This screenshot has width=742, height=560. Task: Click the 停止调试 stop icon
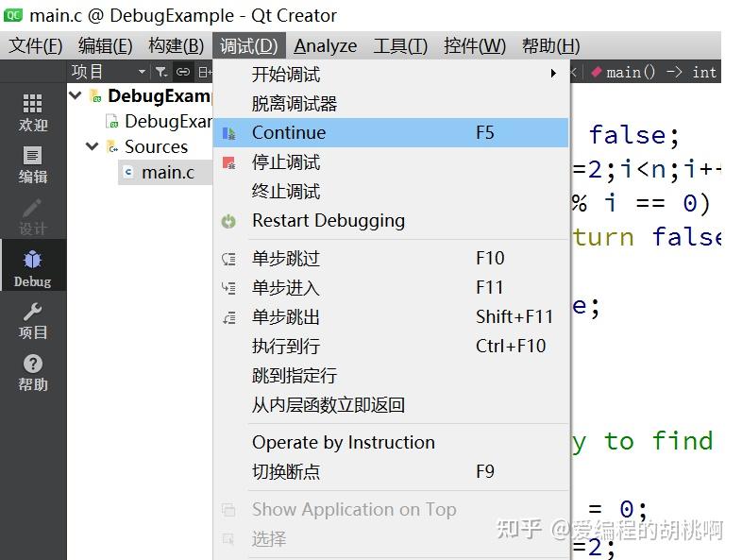point(229,162)
